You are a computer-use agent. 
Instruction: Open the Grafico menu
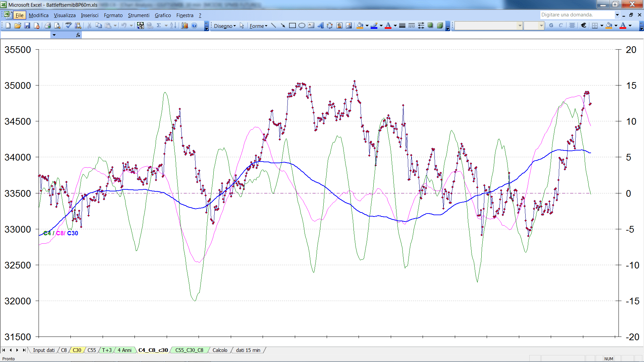163,15
